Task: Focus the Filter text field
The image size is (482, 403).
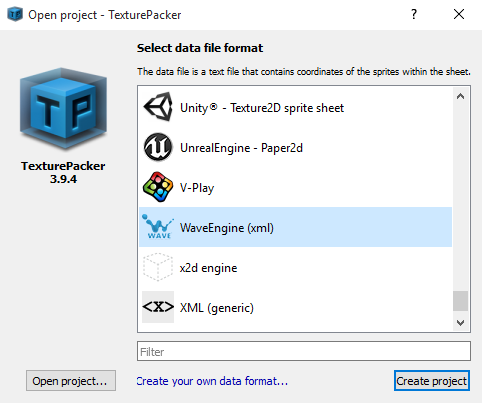Action: click(304, 351)
